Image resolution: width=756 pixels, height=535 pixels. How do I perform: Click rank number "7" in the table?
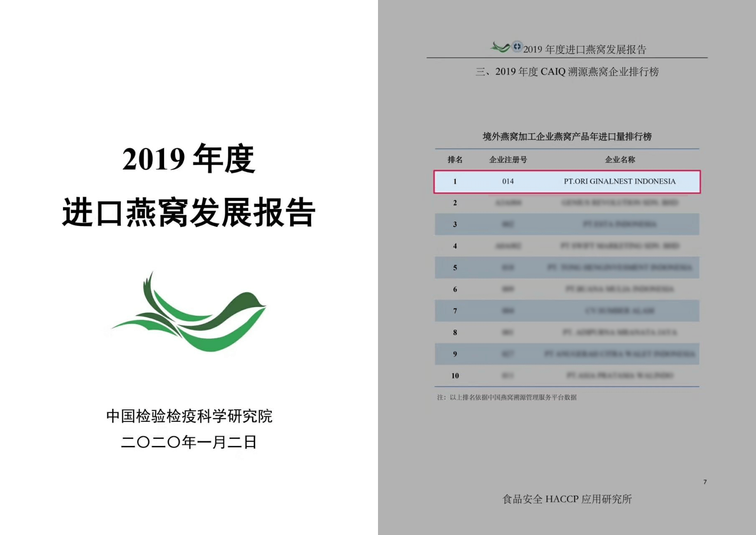pos(455,311)
